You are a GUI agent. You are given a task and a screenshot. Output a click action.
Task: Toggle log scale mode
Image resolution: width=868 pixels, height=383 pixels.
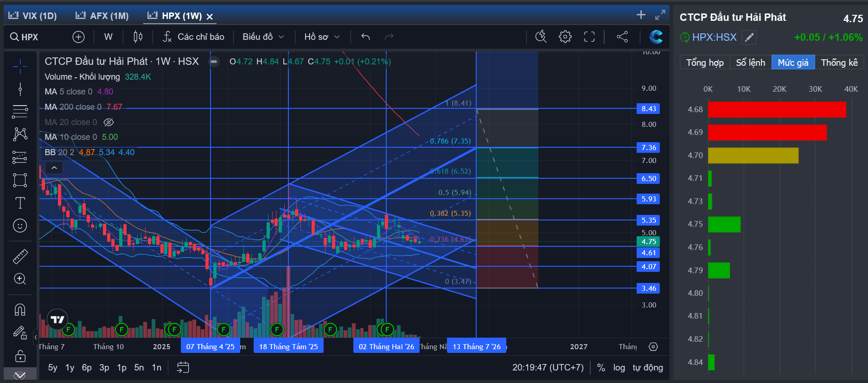click(x=619, y=368)
